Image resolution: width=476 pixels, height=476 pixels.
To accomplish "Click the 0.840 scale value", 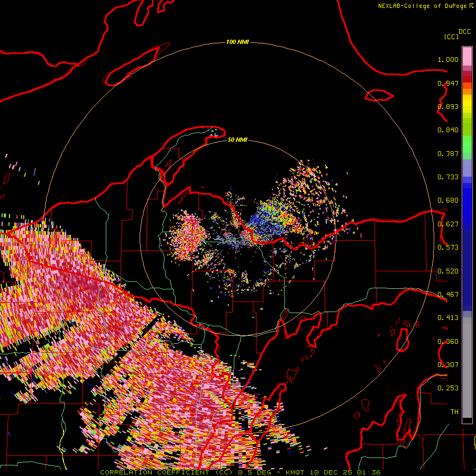I will 448,130.
